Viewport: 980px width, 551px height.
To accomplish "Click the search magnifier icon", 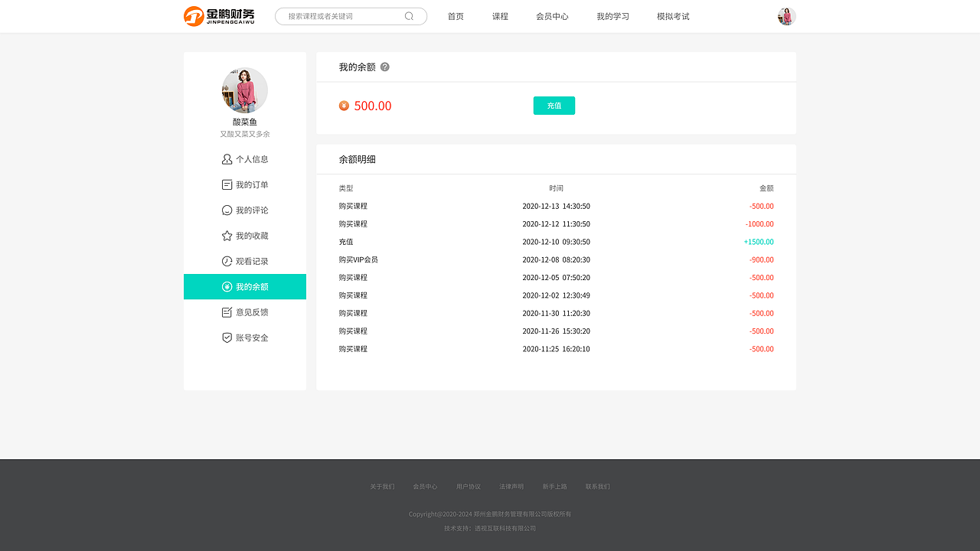I will pos(409,15).
